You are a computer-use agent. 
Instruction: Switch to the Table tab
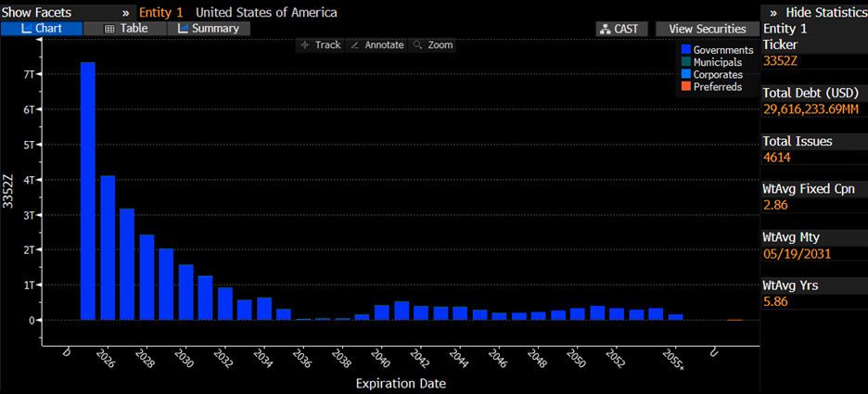point(126,29)
